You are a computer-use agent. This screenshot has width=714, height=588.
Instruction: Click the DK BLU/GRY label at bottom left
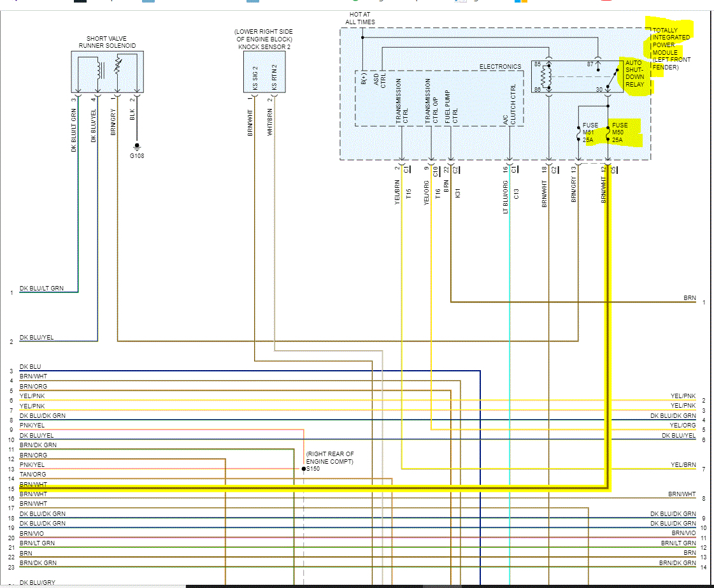click(38, 582)
